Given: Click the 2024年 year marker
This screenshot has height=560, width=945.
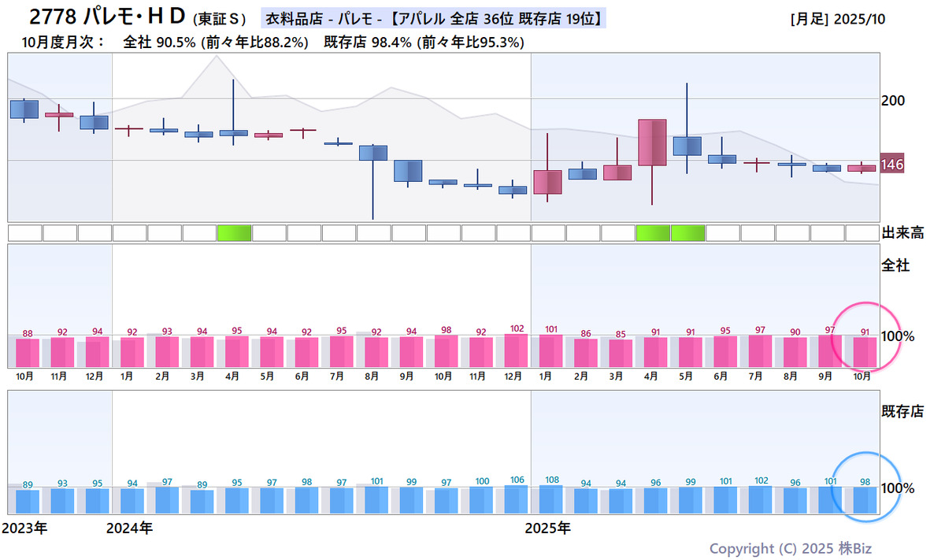Looking at the screenshot, I should tap(129, 528).
